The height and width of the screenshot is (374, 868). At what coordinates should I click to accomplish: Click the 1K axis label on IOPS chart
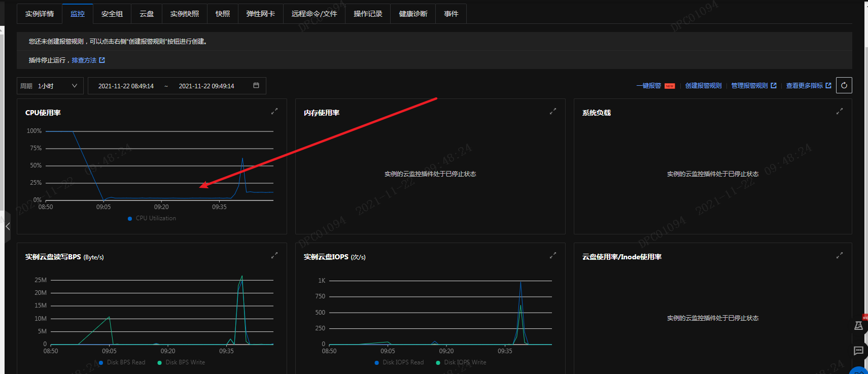pyautogui.click(x=322, y=281)
